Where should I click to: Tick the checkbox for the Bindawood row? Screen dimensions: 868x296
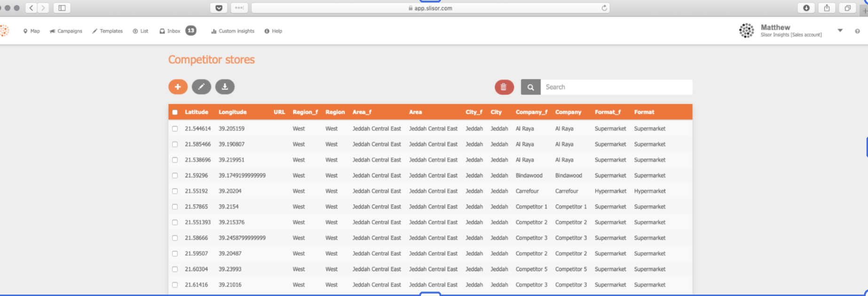[175, 176]
